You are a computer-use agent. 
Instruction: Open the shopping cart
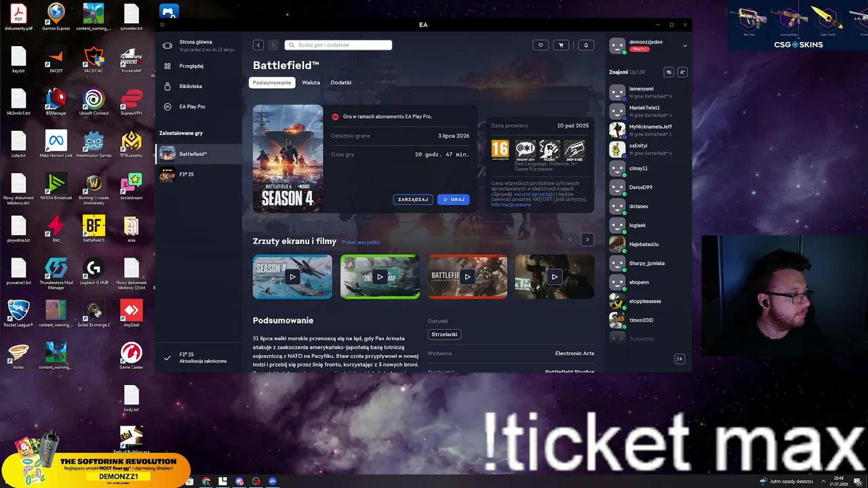pos(561,45)
